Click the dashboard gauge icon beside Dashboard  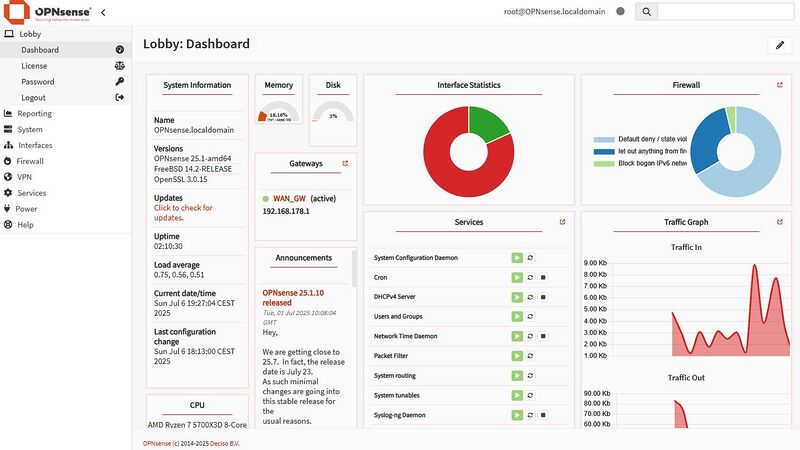pyautogui.click(x=119, y=49)
